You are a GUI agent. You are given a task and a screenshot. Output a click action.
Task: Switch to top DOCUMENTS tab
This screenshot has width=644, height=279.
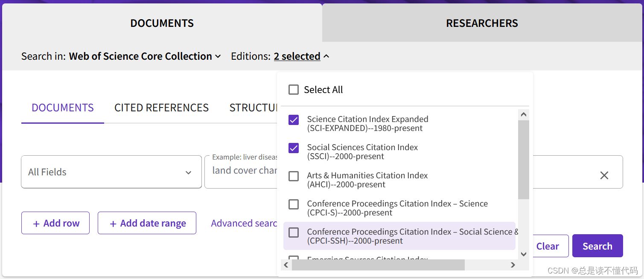click(162, 23)
